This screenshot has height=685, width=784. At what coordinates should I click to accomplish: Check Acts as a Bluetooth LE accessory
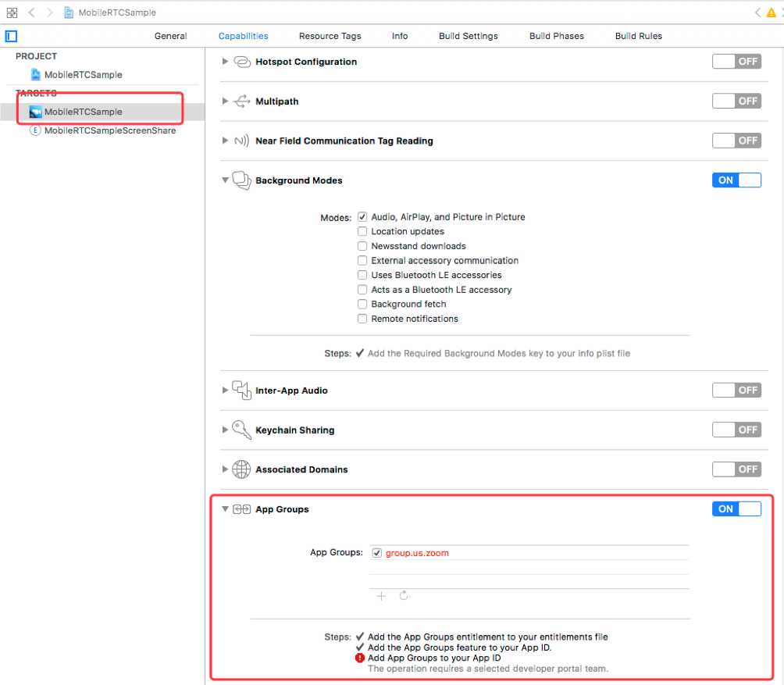362,290
